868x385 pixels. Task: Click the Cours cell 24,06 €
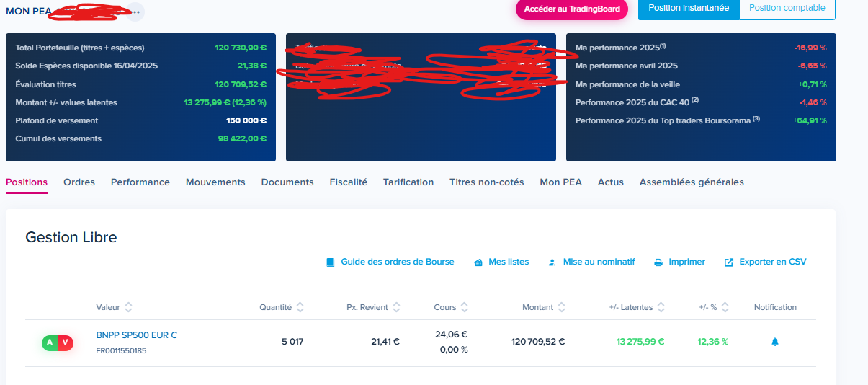(452, 335)
